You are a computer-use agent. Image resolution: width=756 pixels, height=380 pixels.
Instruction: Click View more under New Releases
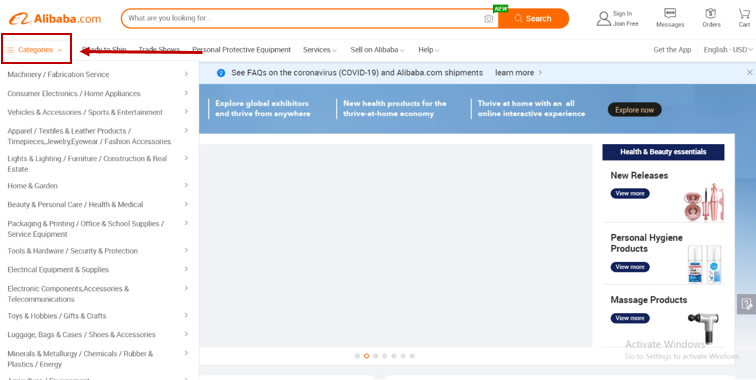[630, 193]
